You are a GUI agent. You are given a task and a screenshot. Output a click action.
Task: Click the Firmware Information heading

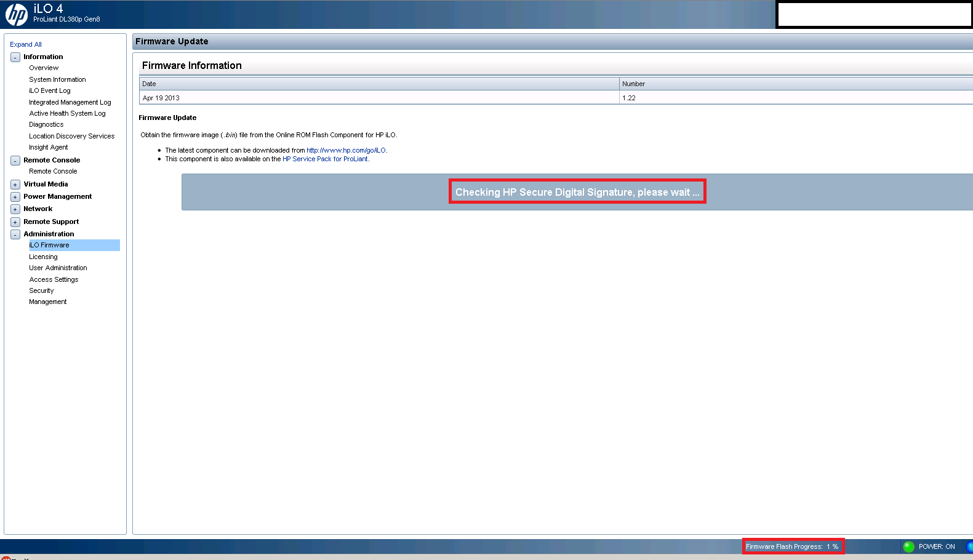[x=192, y=65]
